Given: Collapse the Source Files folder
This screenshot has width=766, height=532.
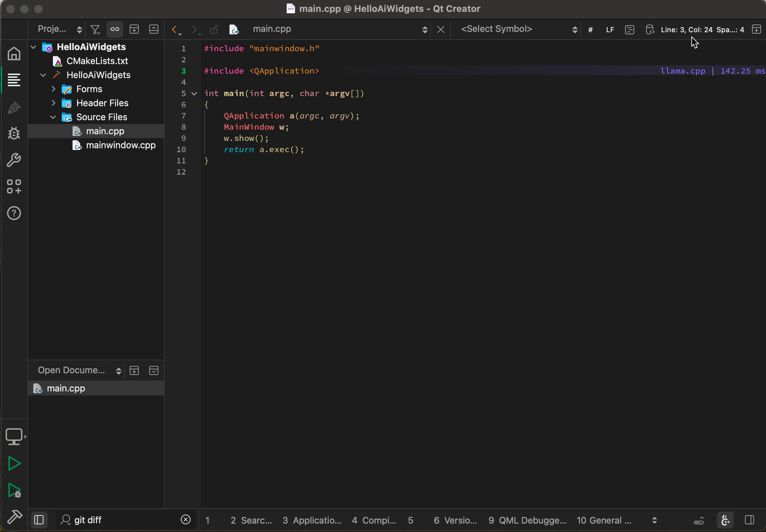Looking at the screenshot, I should [53, 117].
